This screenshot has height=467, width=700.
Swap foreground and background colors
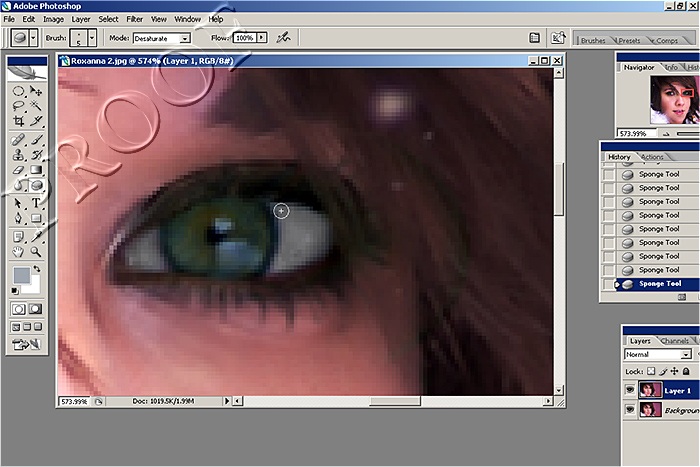tap(37, 269)
